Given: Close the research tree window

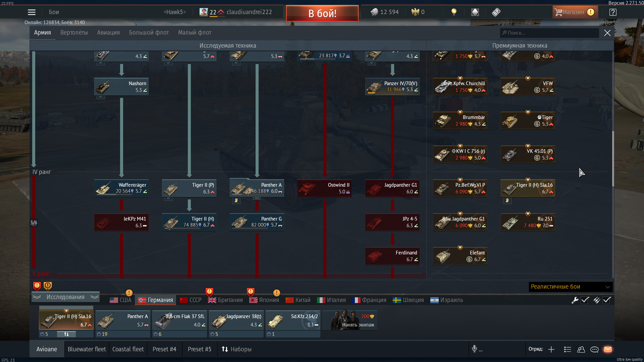Looking at the screenshot, I should tap(607, 33).
